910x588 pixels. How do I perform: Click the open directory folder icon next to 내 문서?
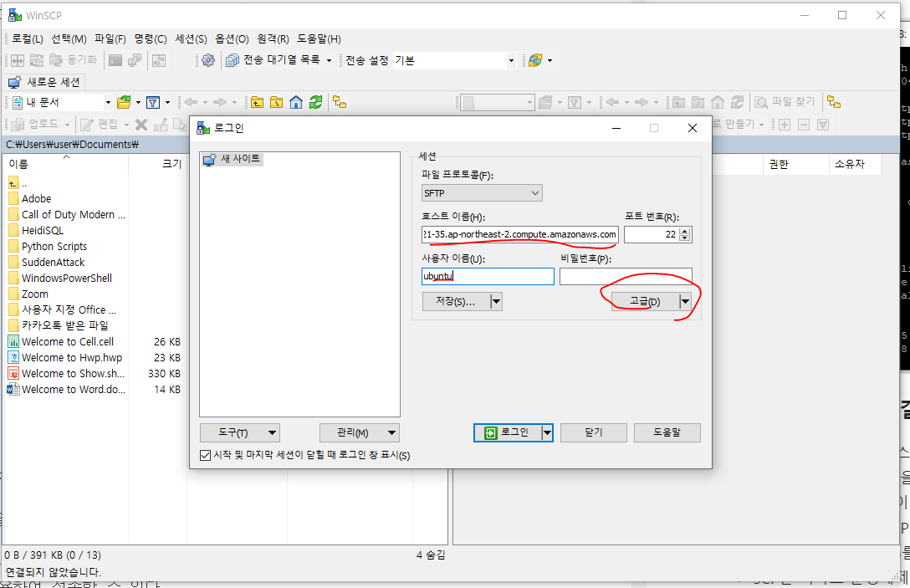click(124, 103)
